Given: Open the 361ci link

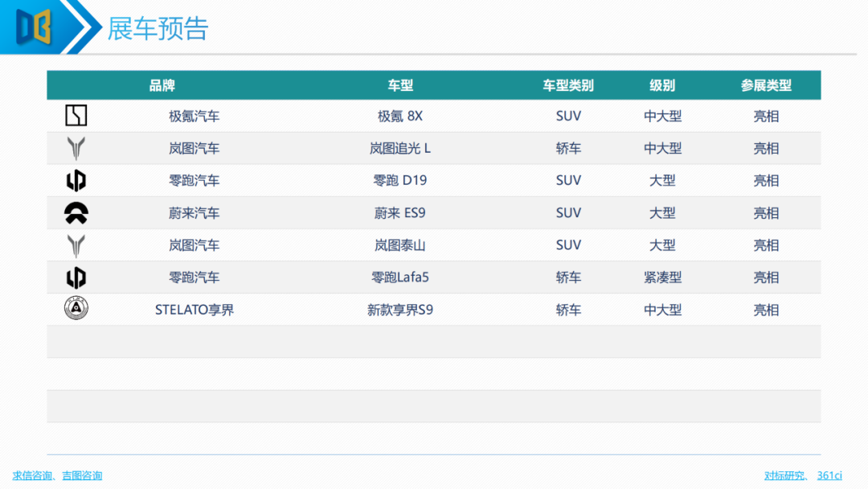Looking at the screenshot, I should pyautogui.click(x=829, y=475).
